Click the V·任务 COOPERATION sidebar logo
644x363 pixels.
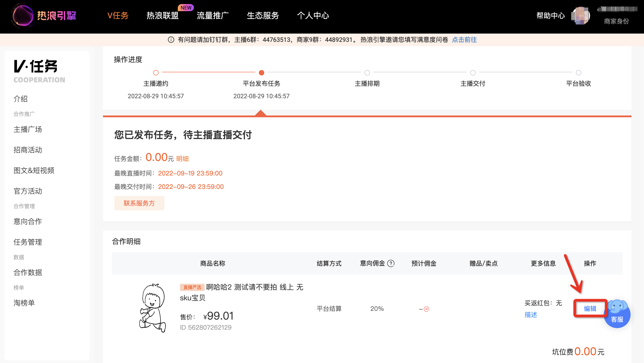coord(39,71)
